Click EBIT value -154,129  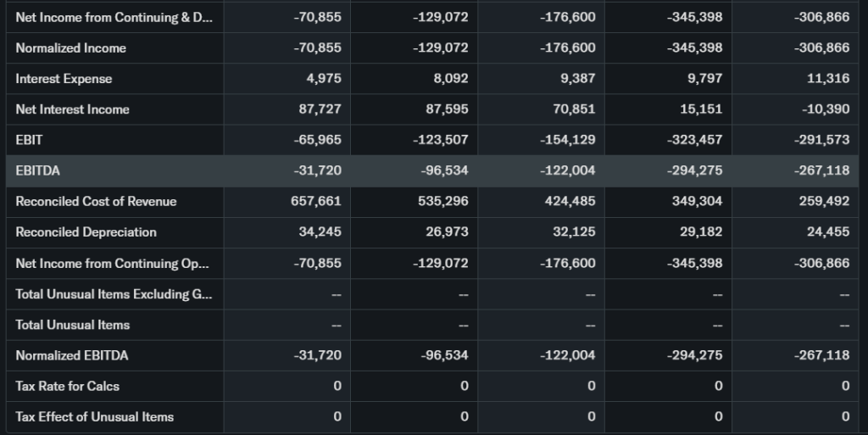point(568,140)
